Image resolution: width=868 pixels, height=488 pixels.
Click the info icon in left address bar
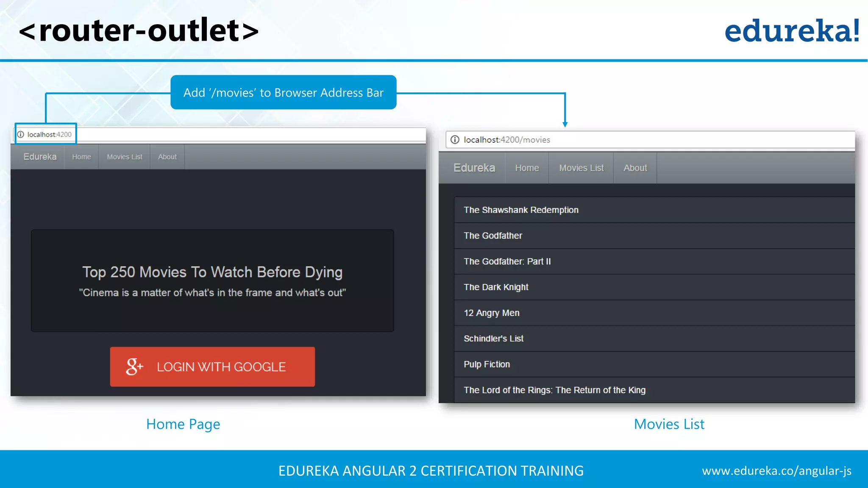[21, 134]
